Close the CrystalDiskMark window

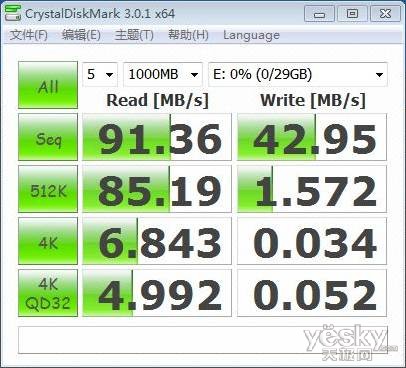386,14
